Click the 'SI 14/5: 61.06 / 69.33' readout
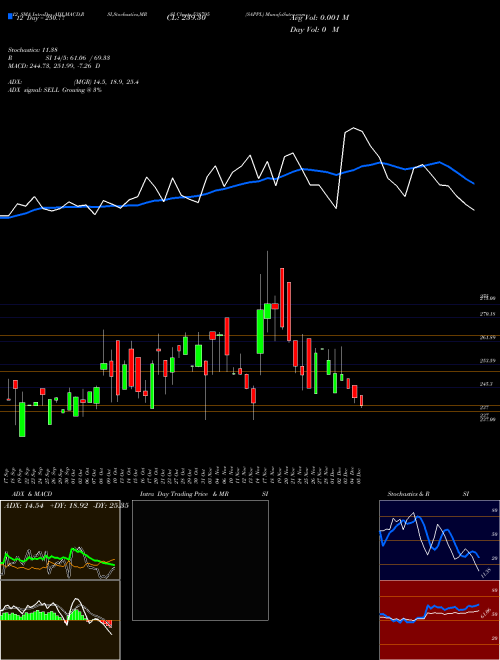Viewport: 500px width, 660px height. 77,58
